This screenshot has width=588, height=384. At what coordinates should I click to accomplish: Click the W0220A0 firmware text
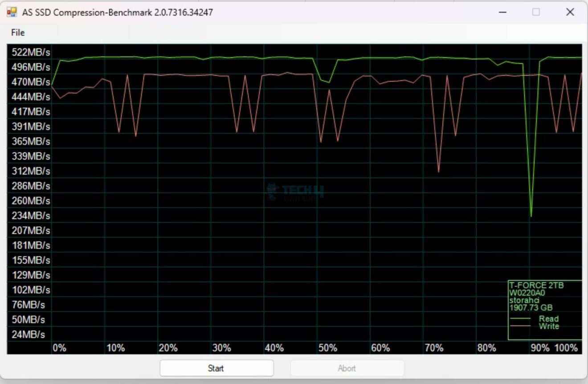[527, 293]
